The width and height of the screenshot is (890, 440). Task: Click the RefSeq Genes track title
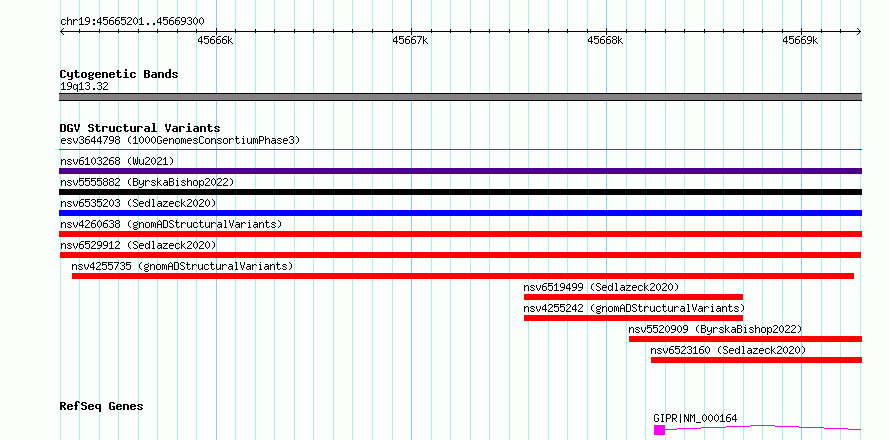click(x=101, y=407)
